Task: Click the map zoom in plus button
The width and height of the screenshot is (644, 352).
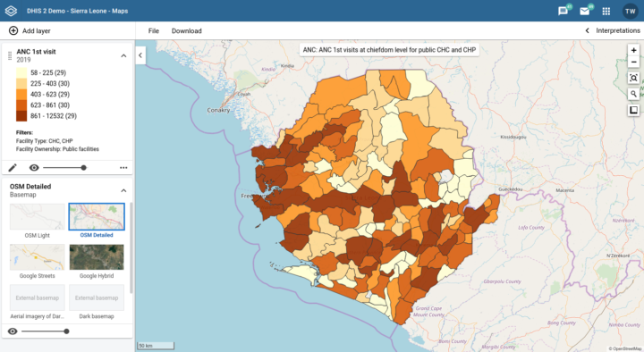Action: [x=634, y=50]
